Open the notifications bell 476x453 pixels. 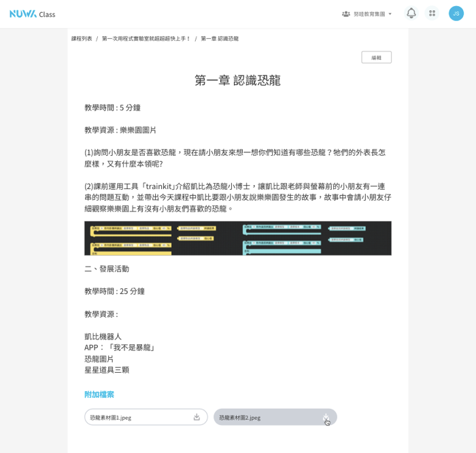pyautogui.click(x=411, y=13)
